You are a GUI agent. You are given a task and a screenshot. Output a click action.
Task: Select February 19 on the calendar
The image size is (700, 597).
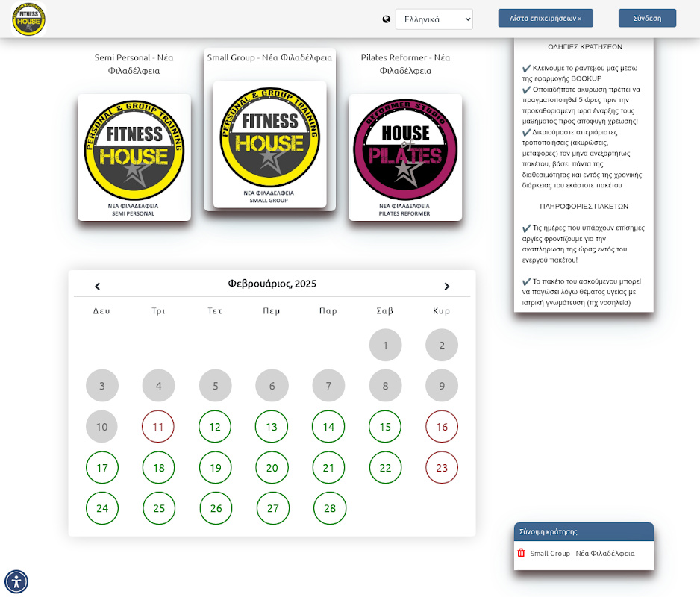(x=215, y=467)
